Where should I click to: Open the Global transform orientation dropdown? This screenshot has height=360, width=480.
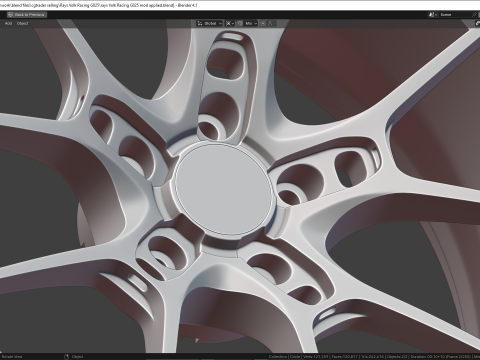(209, 23)
